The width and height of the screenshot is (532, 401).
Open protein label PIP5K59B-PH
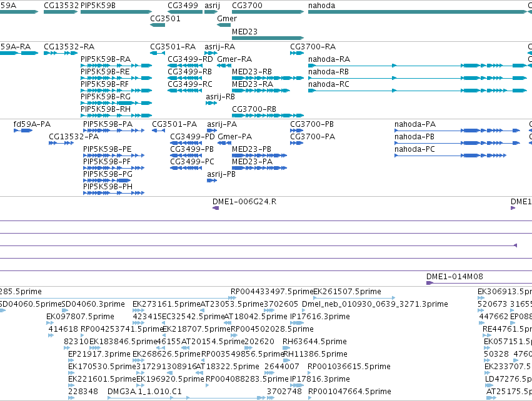108,187
